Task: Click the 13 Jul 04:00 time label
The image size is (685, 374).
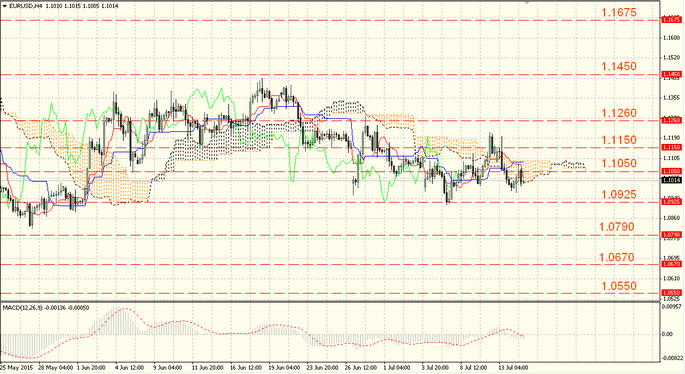Action: (x=513, y=368)
